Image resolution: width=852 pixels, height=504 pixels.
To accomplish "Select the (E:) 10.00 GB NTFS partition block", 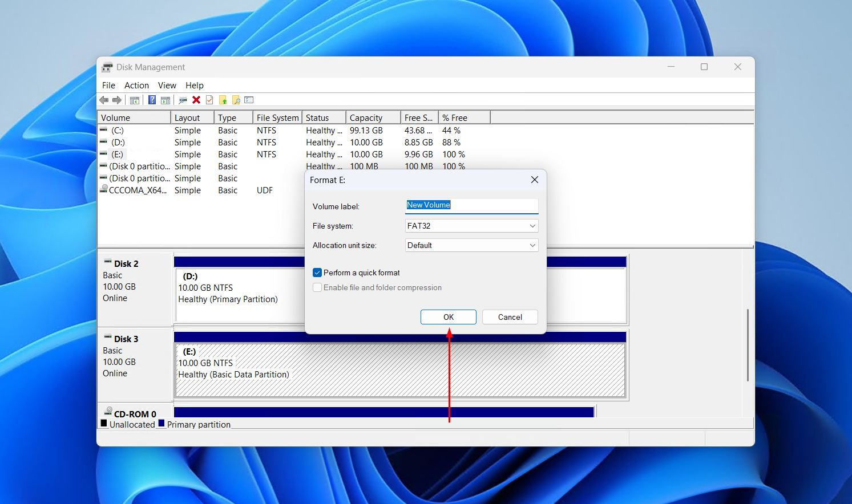I will [x=400, y=370].
